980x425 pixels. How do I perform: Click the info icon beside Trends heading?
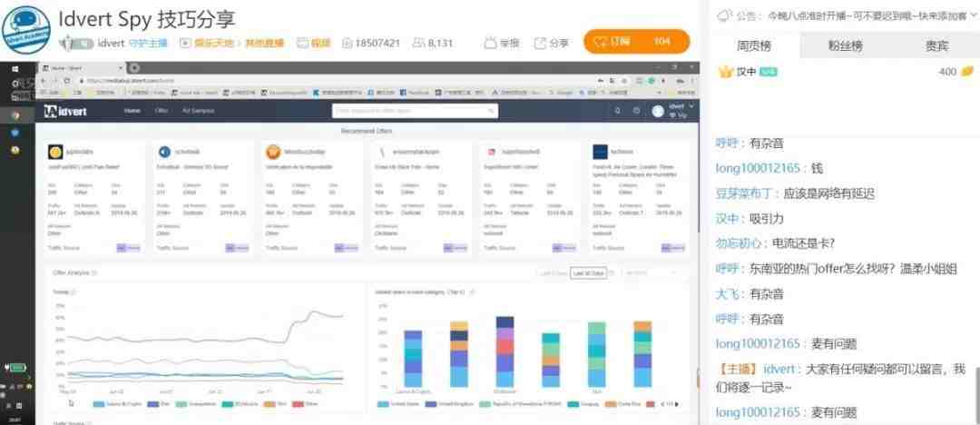[73, 292]
